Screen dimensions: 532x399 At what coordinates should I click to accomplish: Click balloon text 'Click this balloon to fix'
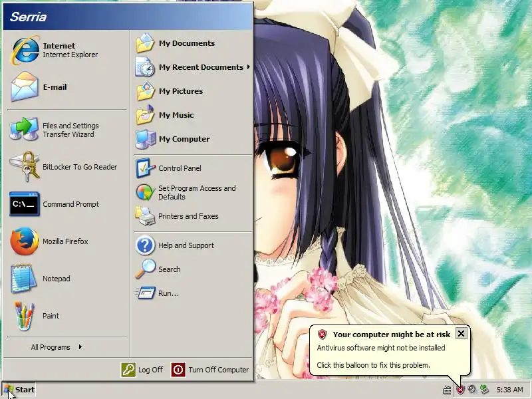point(373,365)
